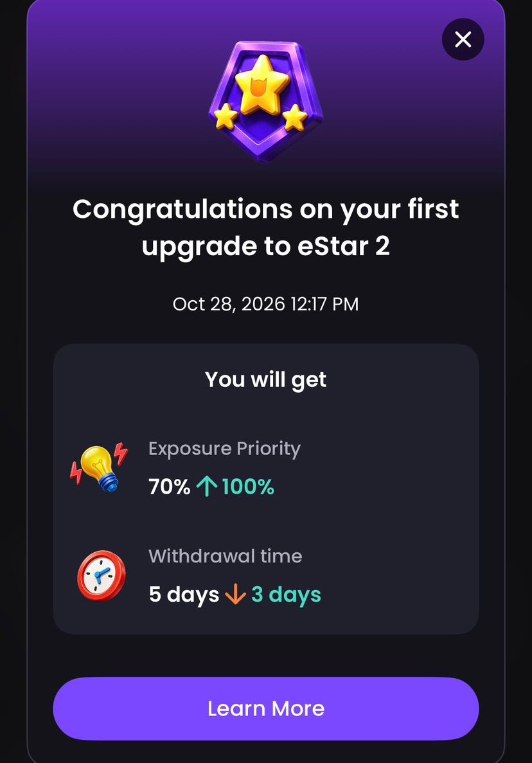The width and height of the screenshot is (532, 763).
Task: Tap the light bulb exposure icon
Action: click(x=99, y=467)
